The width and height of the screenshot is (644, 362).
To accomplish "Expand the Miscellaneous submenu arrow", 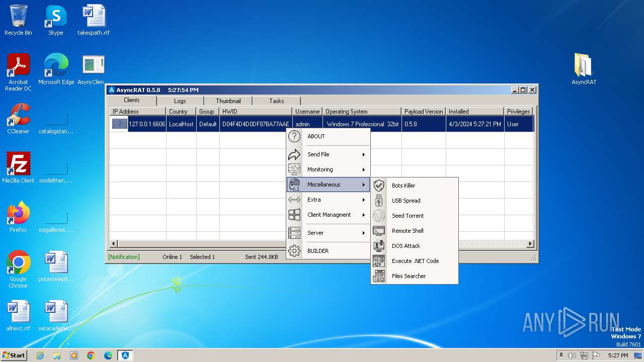I will [x=363, y=185].
